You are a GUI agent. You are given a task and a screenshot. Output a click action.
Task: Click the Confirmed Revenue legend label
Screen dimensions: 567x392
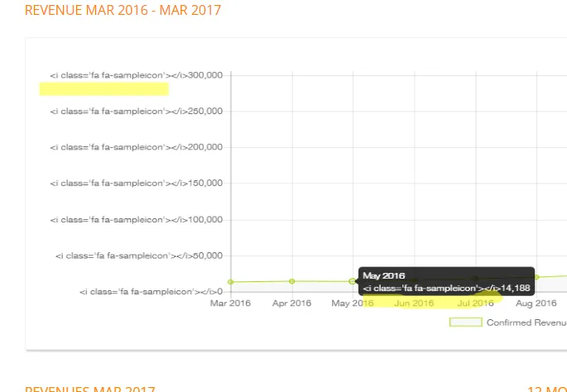tap(526, 323)
